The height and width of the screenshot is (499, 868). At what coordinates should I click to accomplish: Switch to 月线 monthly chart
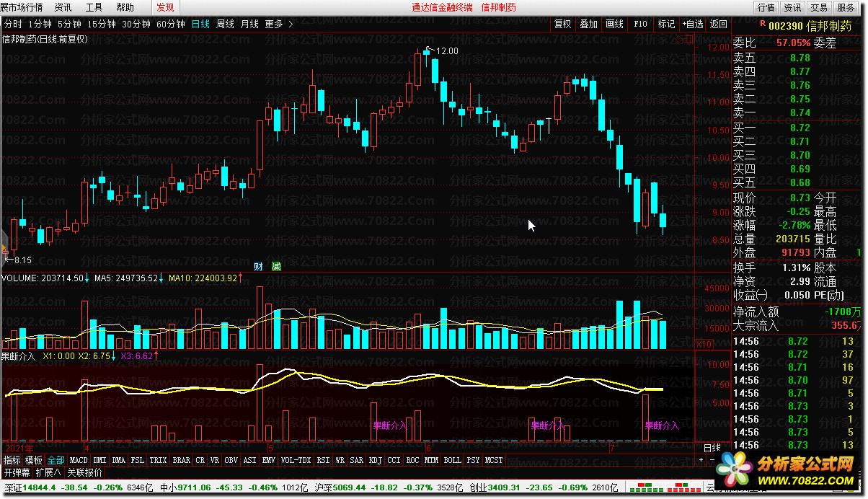(x=249, y=24)
